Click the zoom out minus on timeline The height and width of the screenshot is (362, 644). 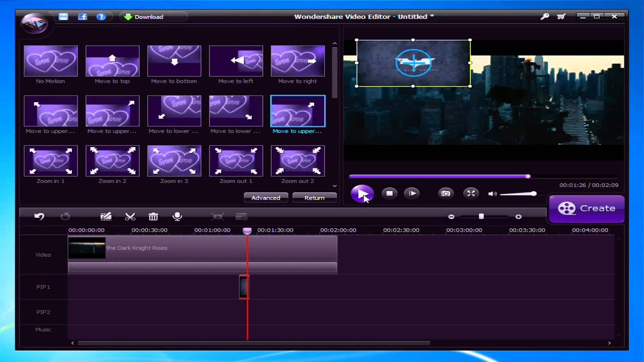[451, 217]
